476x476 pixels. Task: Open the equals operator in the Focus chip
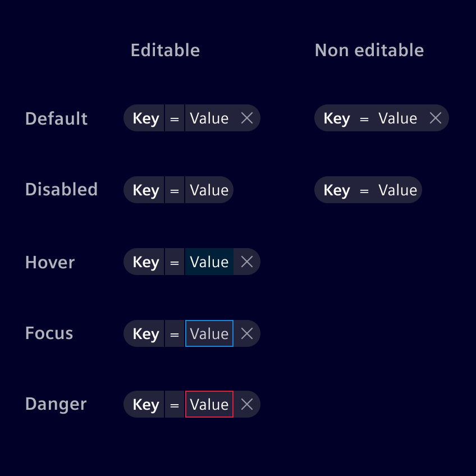175,334
